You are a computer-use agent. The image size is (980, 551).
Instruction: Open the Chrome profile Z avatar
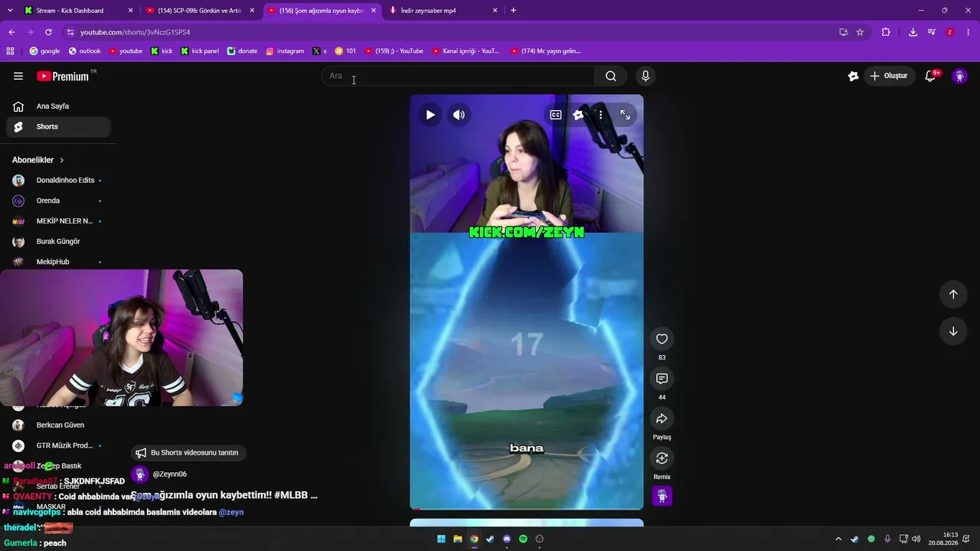click(x=950, y=32)
